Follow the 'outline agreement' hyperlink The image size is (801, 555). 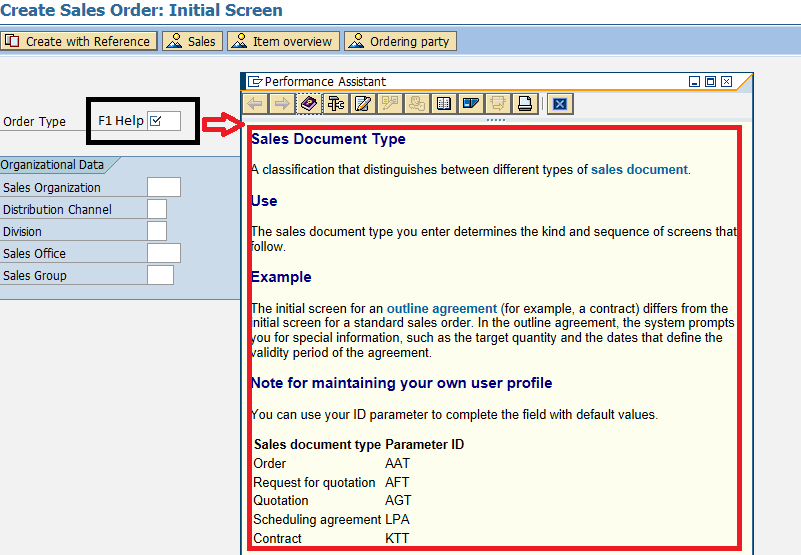coord(441,309)
